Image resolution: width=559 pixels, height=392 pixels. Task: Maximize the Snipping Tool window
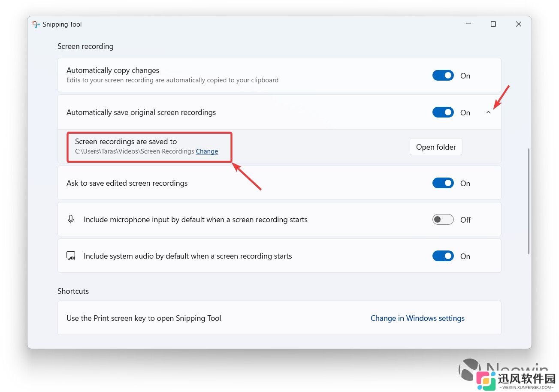point(493,24)
